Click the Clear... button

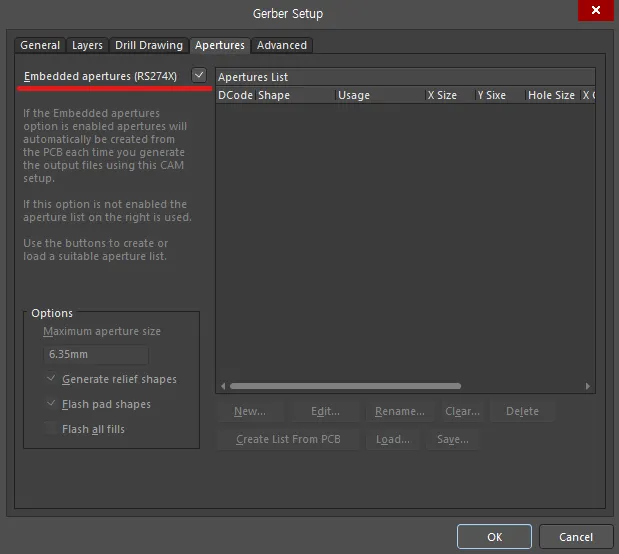click(462, 411)
